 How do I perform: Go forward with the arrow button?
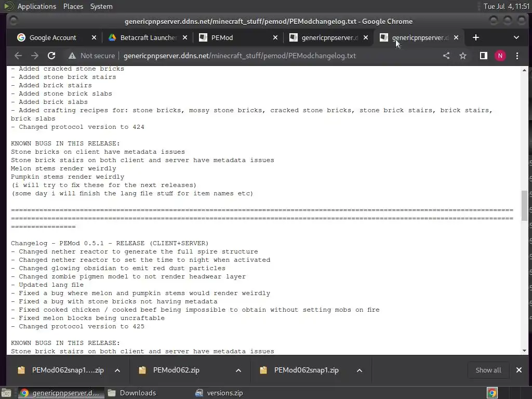[35, 56]
